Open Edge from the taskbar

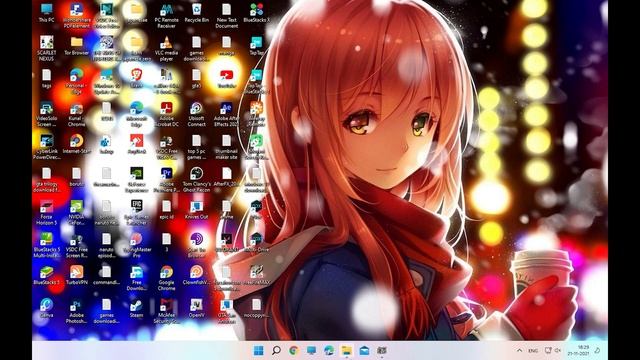tap(329, 350)
